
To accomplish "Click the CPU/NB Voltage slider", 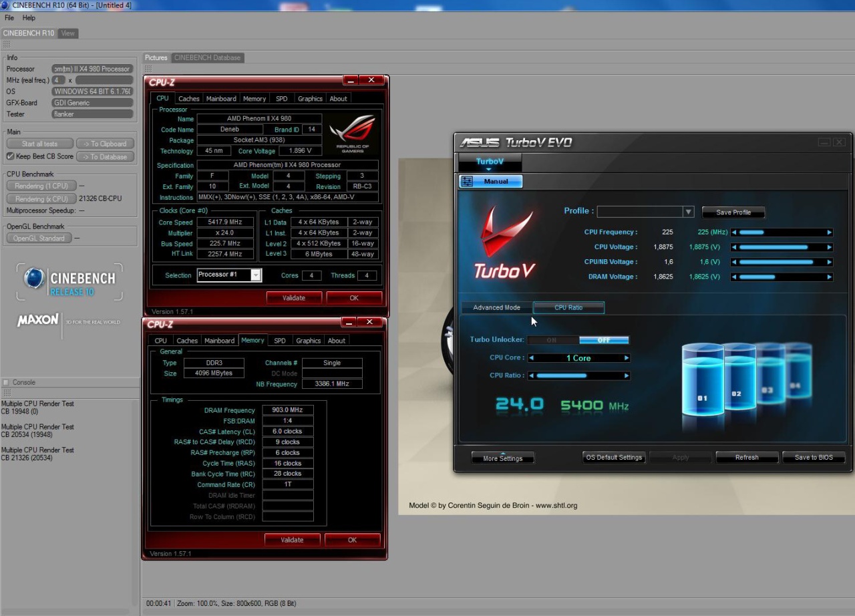I will pos(782,262).
